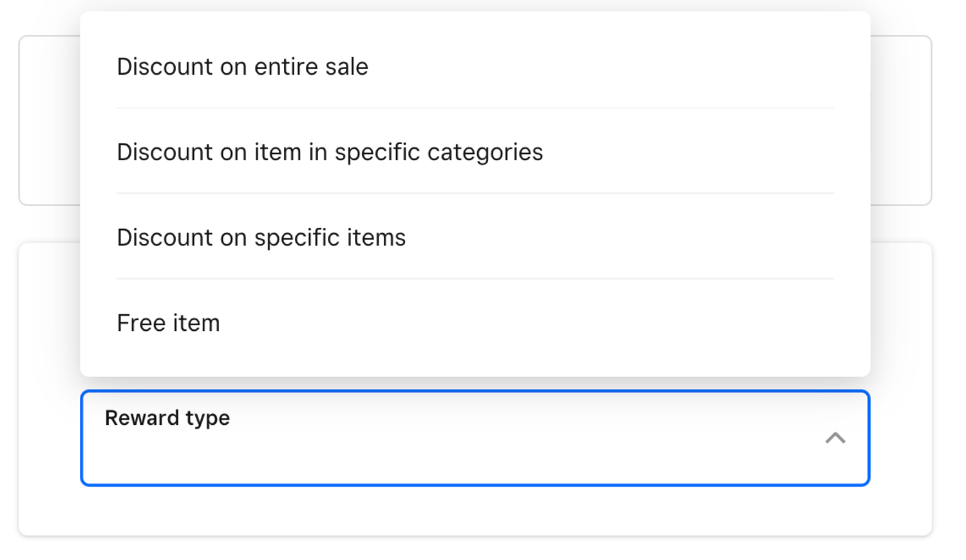Choose free item as the reward
Viewport: 966px width, 560px height.
pos(168,323)
